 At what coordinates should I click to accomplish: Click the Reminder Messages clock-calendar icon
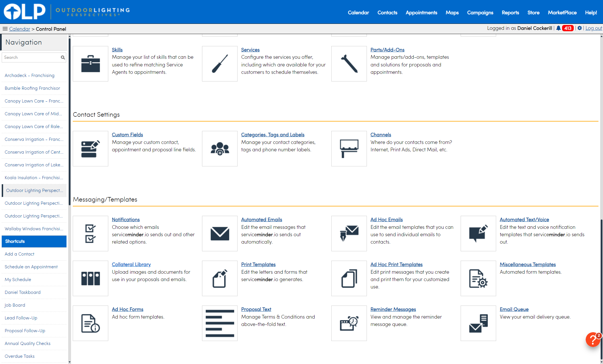(349, 323)
